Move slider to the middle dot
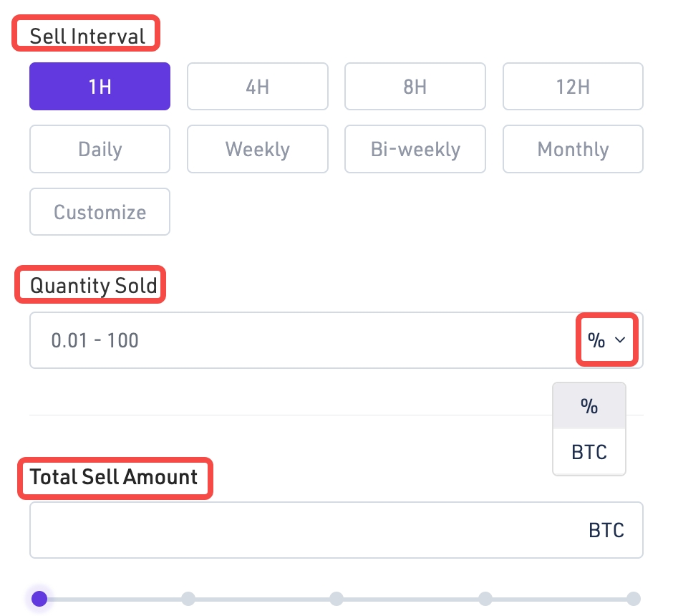 click(336, 599)
